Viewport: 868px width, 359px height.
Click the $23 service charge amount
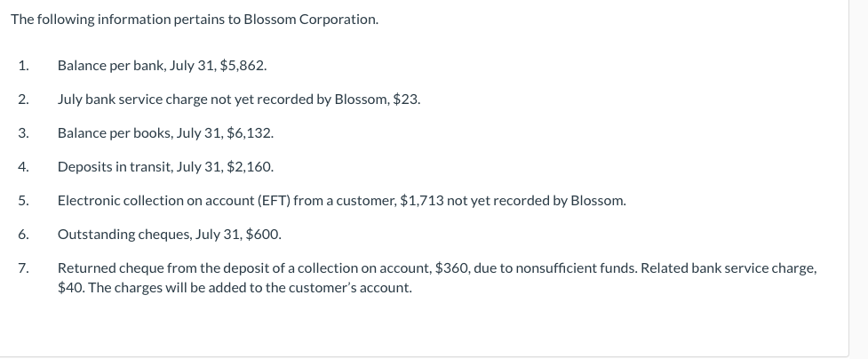click(x=406, y=100)
